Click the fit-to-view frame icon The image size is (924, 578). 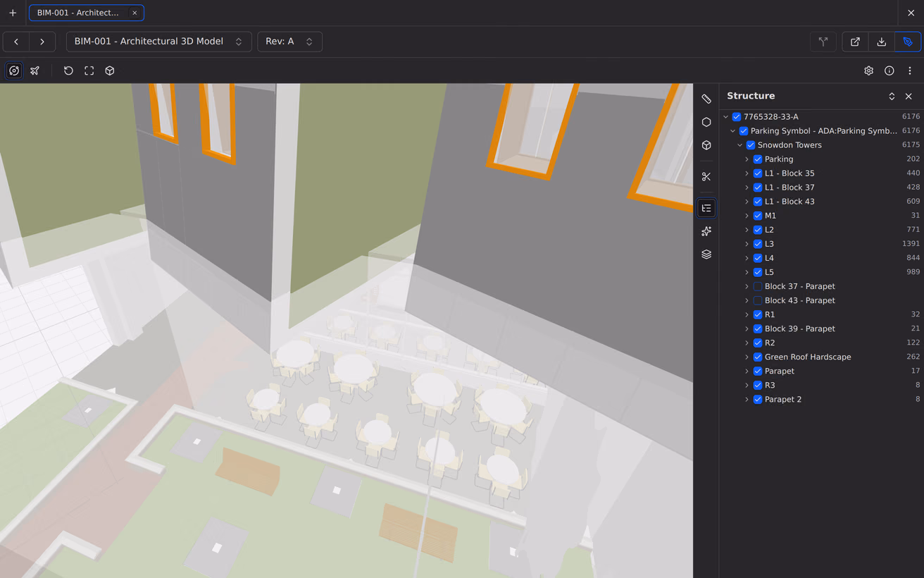[89, 70]
